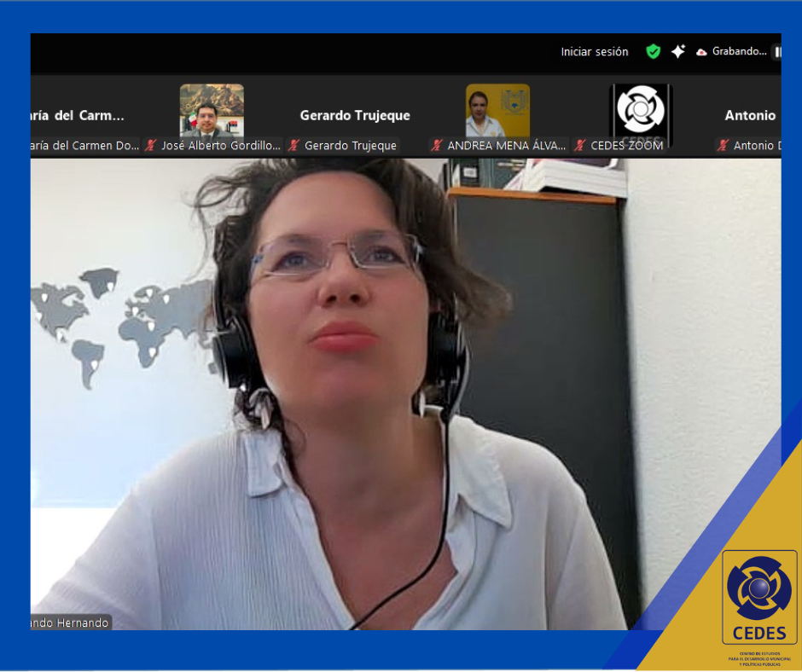
Task: Click José Alberto Gordillo's muted microphone icon
Action: click(151, 146)
